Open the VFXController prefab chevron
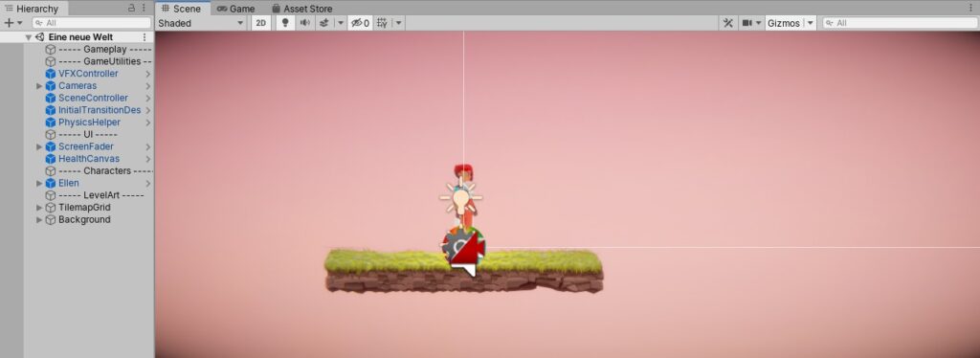 point(148,74)
